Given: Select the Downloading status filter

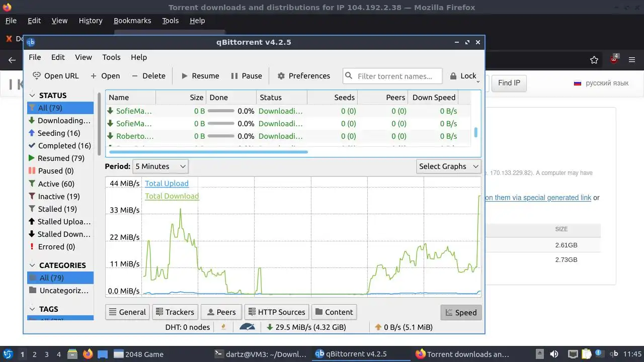Looking at the screenshot, I should click(60, 121).
